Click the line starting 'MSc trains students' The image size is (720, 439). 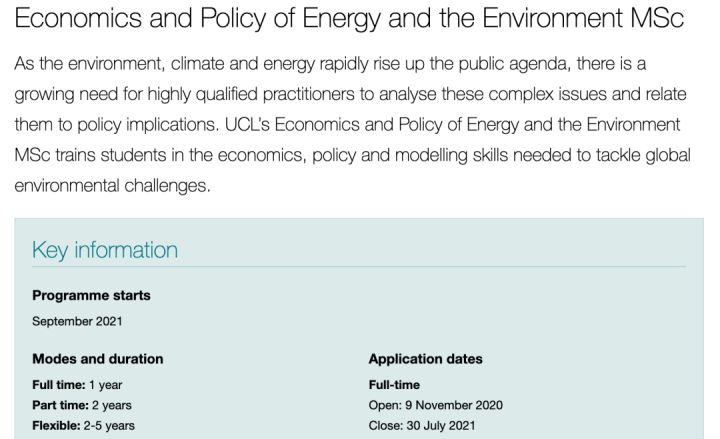[x=352, y=156]
